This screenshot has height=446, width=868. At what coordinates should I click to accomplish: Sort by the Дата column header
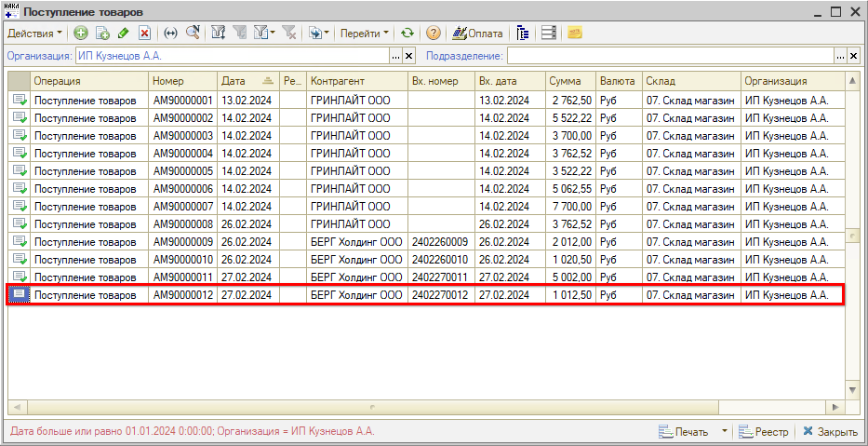coord(248,81)
